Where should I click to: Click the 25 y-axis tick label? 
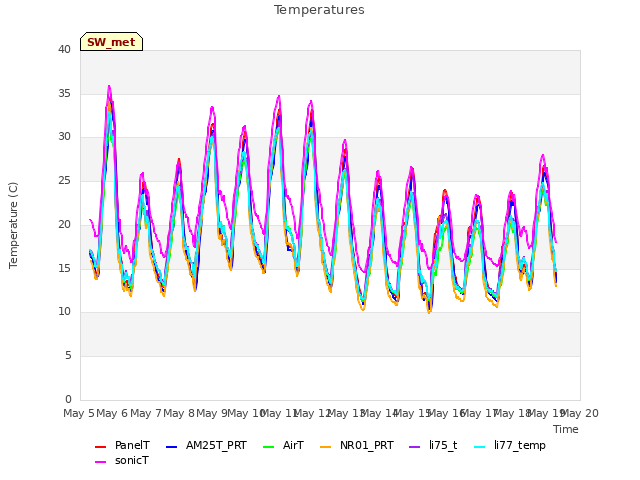point(64,180)
